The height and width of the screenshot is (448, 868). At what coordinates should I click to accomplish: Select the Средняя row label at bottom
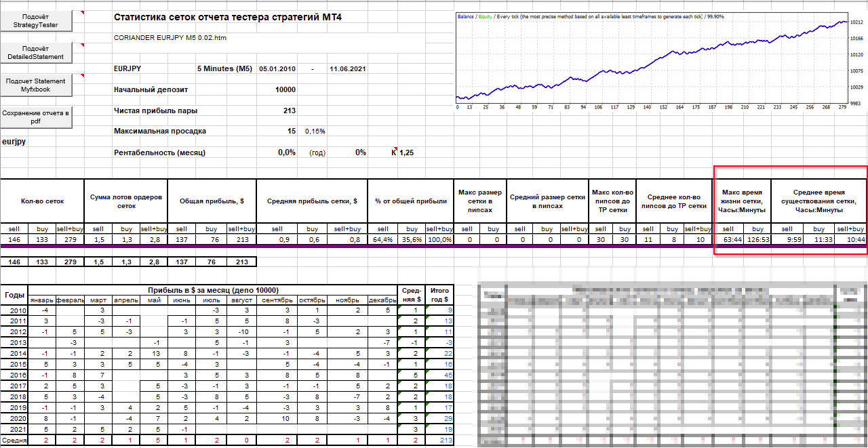tap(14, 441)
